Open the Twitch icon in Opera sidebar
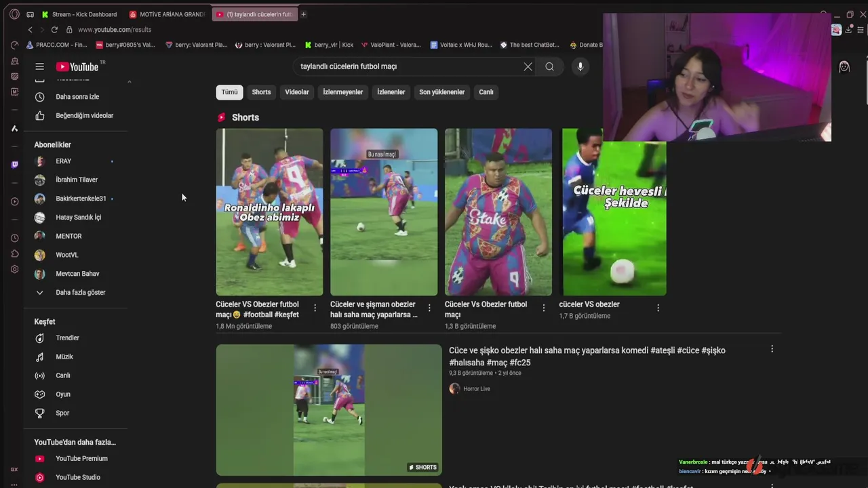 pos(14,165)
